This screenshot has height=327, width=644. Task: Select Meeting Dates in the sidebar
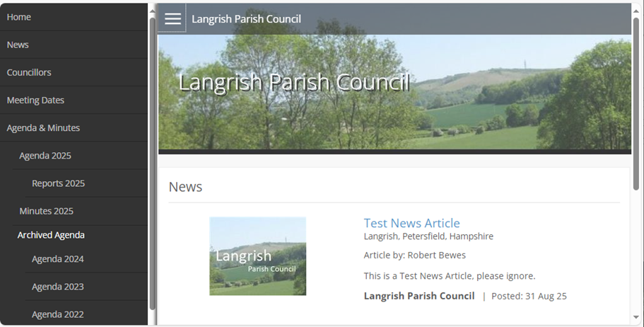pyautogui.click(x=35, y=101)
